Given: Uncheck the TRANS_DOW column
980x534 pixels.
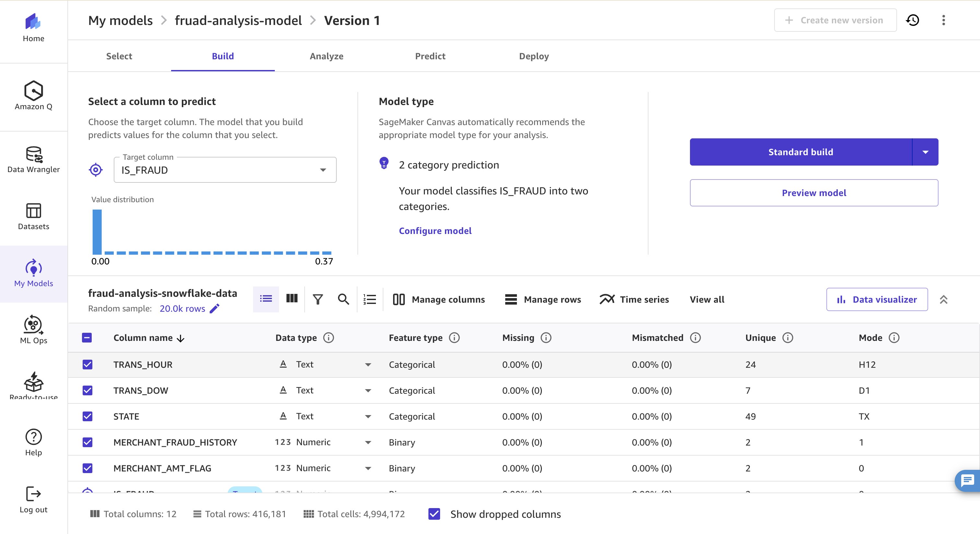Looking at the screenshot, I should pos(87,390).
